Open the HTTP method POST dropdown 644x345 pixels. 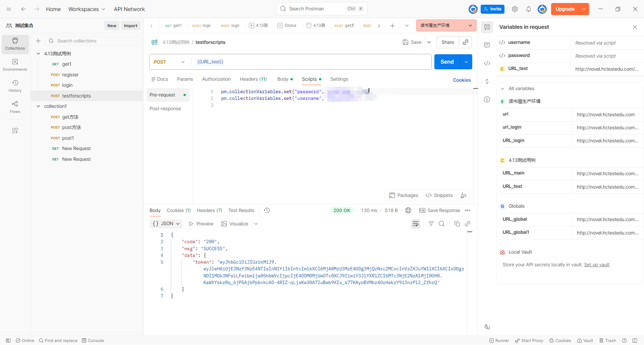pos(170,62)
